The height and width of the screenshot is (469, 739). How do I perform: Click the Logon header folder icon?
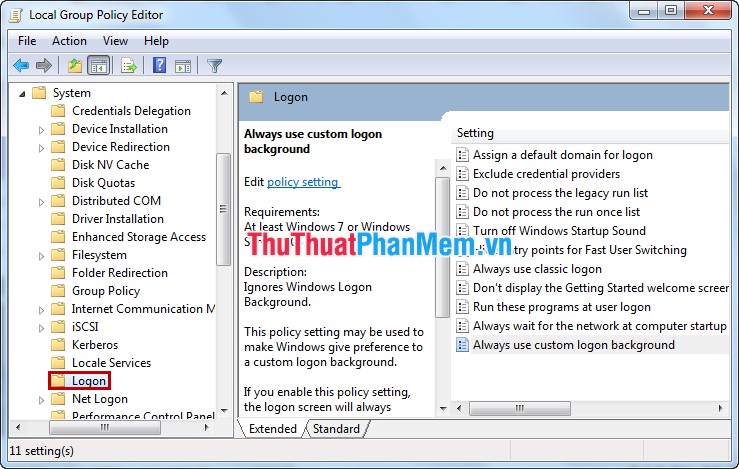tap(256, 97)
